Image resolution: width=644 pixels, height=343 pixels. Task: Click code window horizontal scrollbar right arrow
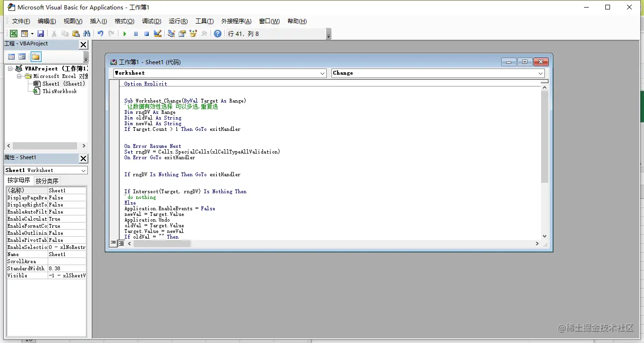coord(537,243)
